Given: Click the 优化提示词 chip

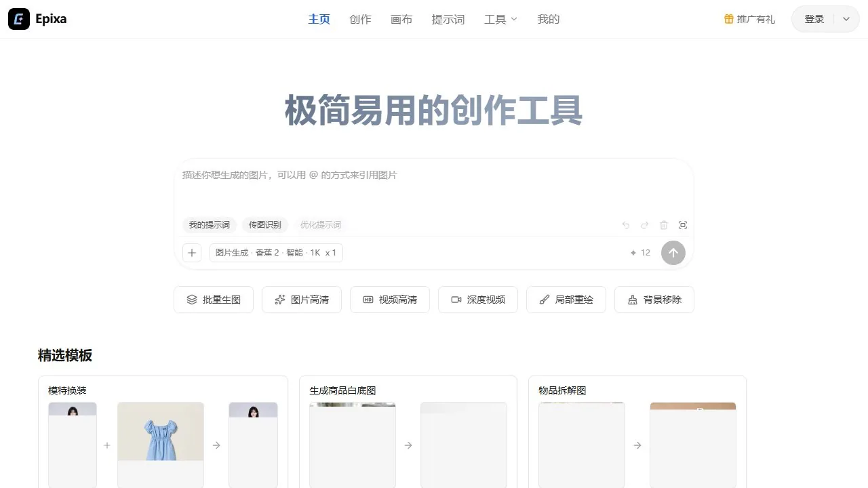Looking at the screenshot, I should coord(321,224).
